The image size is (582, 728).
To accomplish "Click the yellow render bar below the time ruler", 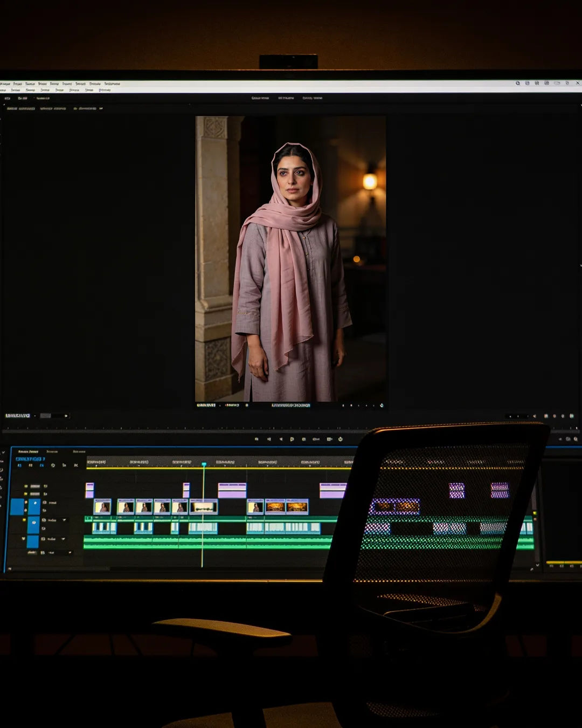I will coord(218,468).
